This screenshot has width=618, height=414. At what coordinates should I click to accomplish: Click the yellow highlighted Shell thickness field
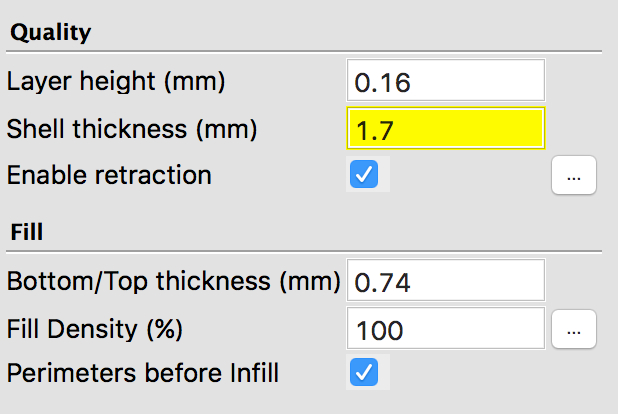445,128
